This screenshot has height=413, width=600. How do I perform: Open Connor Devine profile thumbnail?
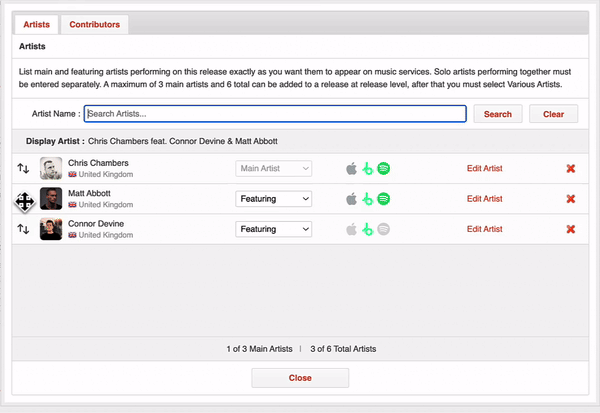click(x=51, y=229)
